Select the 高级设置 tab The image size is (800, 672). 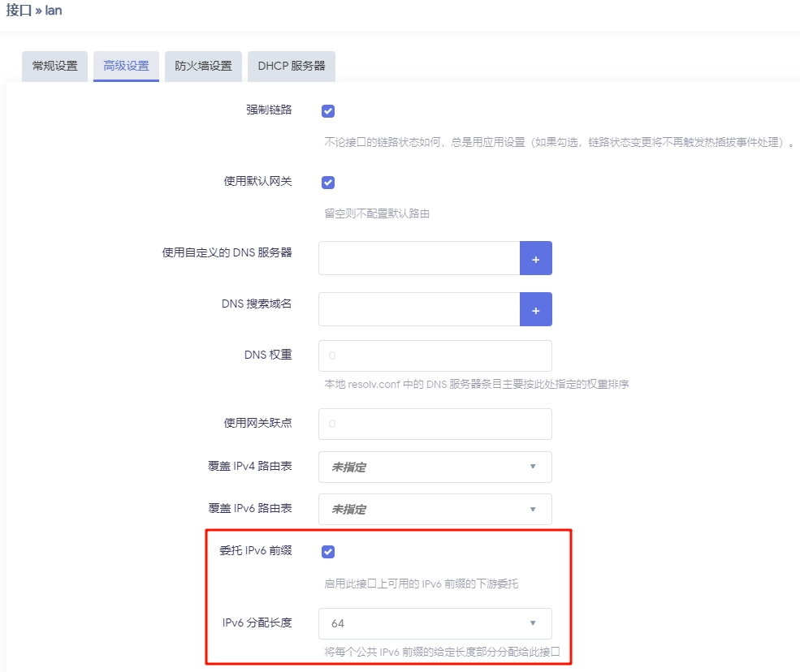point(126,66)
